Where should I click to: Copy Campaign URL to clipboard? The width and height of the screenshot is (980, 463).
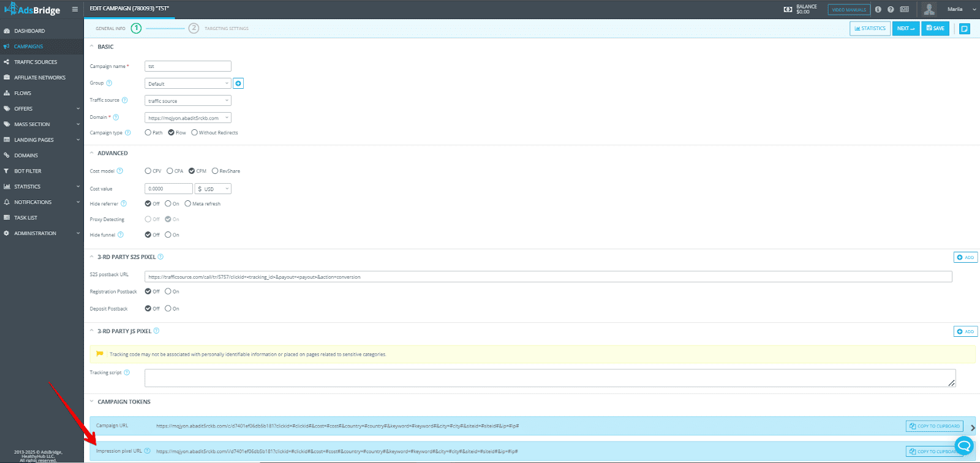[x=935, y=426]
